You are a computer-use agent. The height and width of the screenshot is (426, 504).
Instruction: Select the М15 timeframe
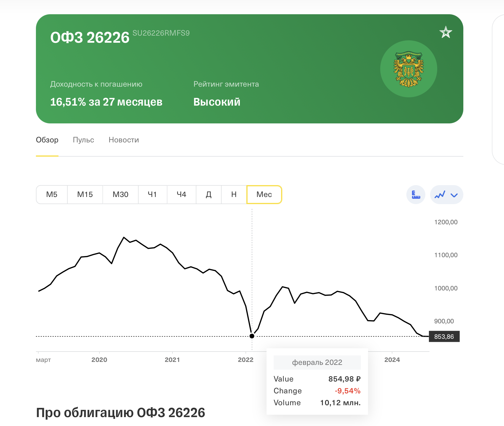coord(85,195)
